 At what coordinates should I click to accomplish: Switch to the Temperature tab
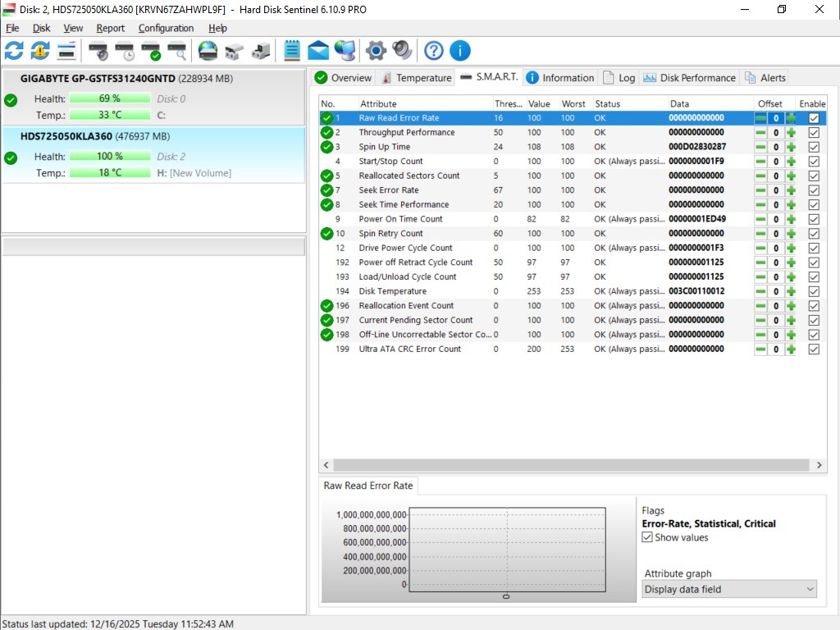point(416,78)
